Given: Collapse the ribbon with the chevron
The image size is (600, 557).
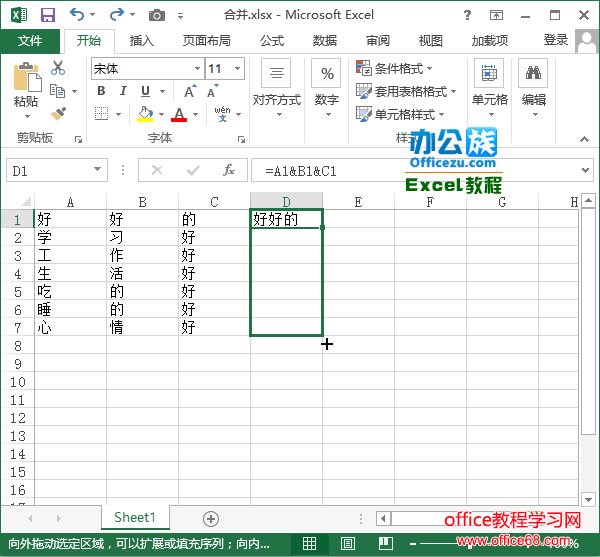Looking at the screenshot, I should tap(584, 139).
